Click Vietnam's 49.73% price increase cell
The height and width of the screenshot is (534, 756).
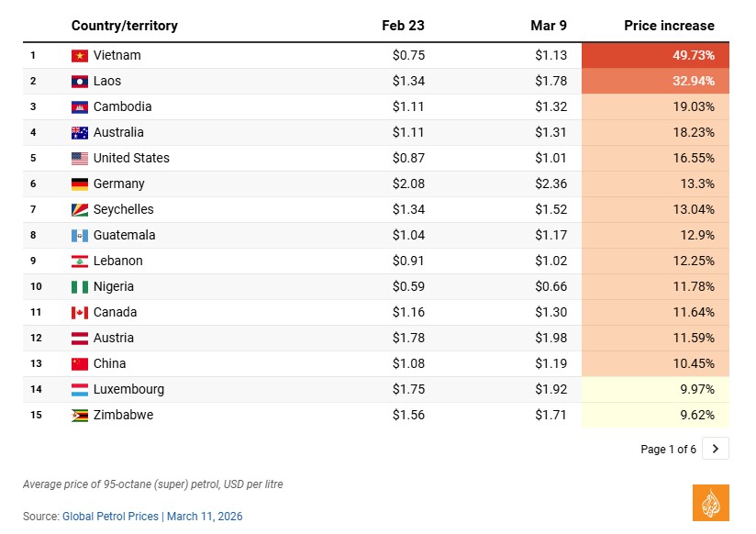click(655, 55)
